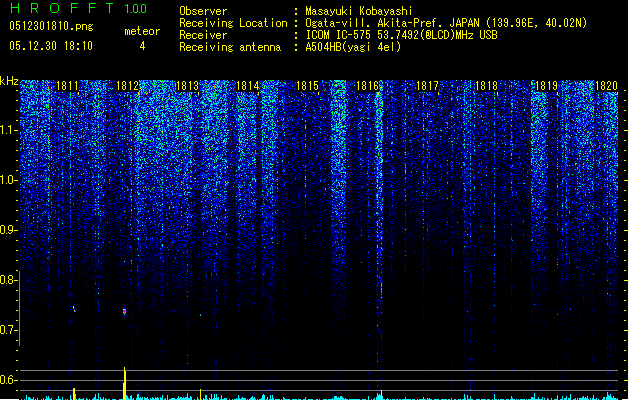Click the 1811 time marker
This screenshot has width=629, height=400.
pos(67,86)
